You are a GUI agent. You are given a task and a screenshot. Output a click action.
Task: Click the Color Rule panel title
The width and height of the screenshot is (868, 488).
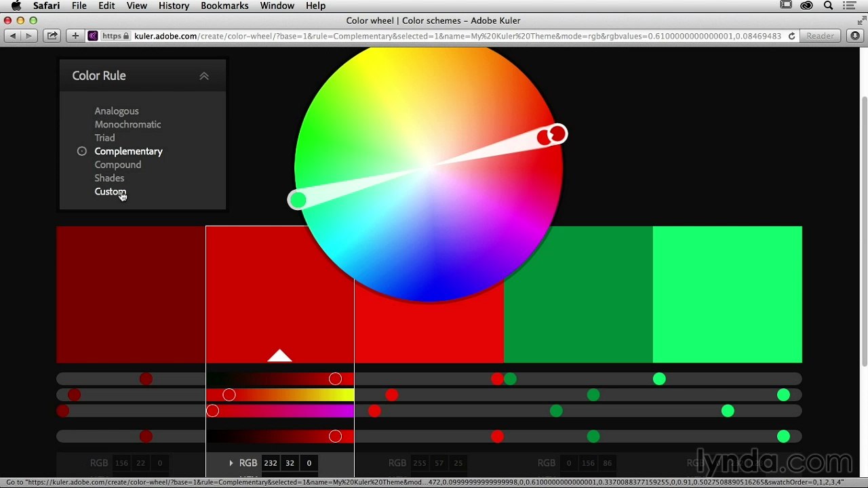point(99,75)
